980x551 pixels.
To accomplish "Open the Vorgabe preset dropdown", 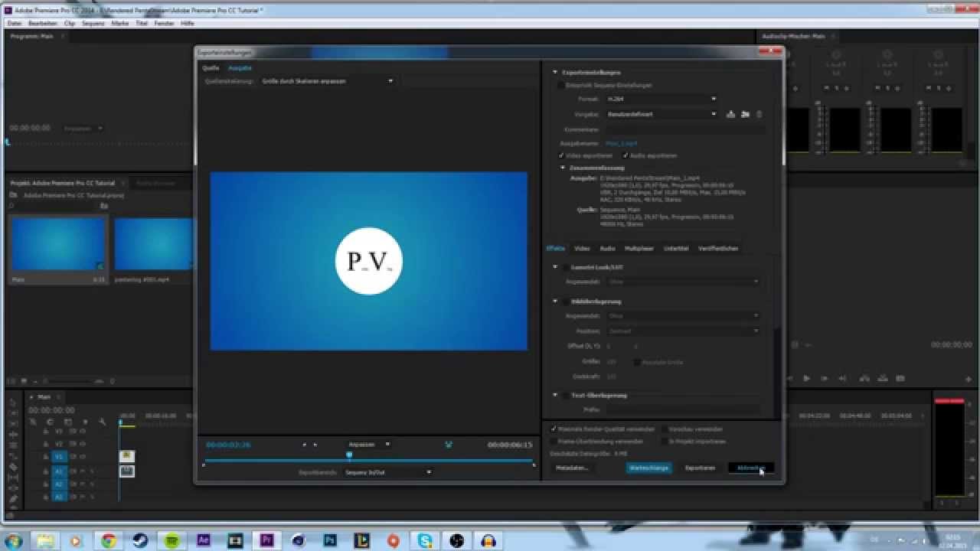I will (x=661, y=114).
